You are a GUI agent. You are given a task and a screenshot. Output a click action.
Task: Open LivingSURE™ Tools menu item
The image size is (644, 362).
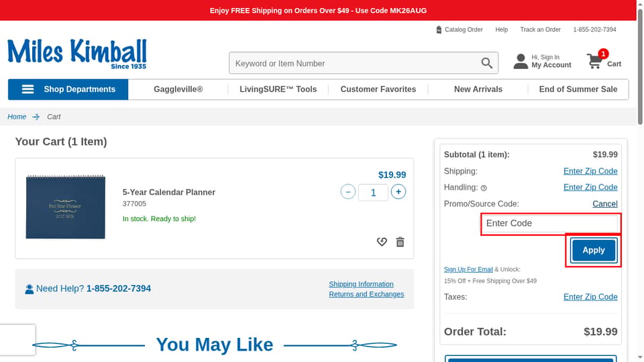(x=278, y=89)
